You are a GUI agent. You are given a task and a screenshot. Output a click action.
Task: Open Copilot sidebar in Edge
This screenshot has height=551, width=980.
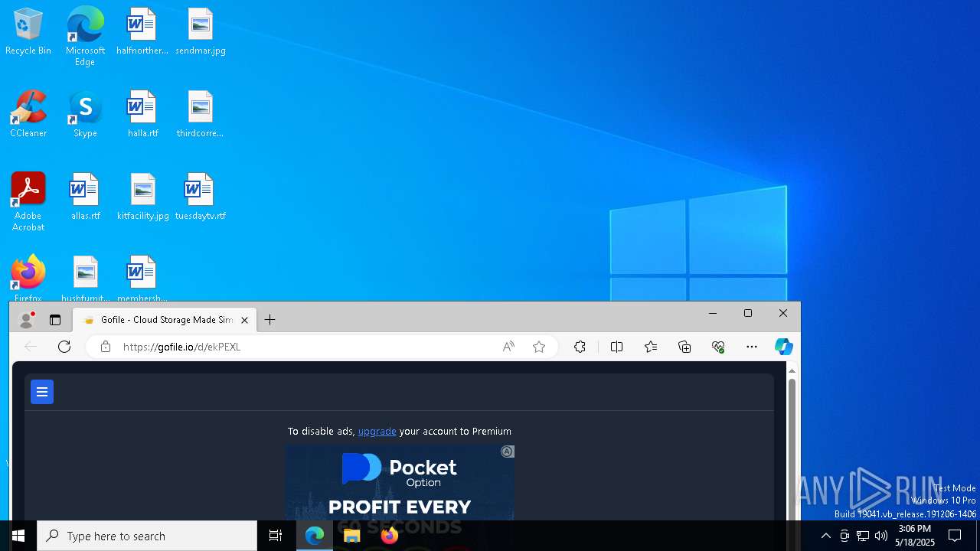(783, 347)
